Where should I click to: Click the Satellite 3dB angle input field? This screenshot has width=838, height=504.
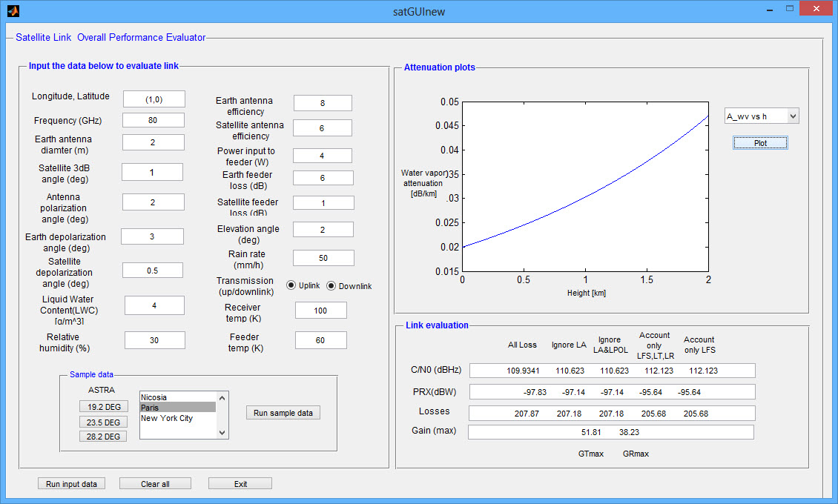click(152, 173)
